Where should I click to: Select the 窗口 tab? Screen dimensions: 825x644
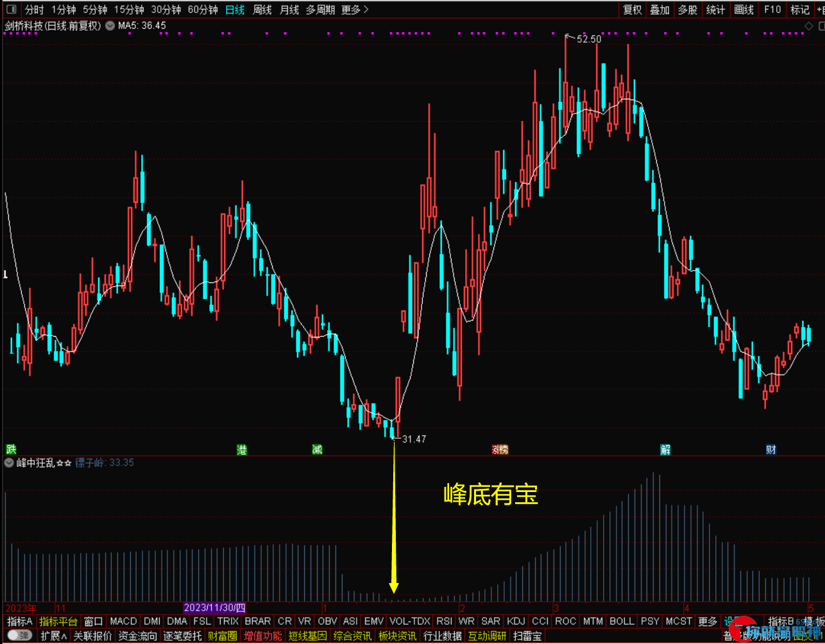coord(94,621)
